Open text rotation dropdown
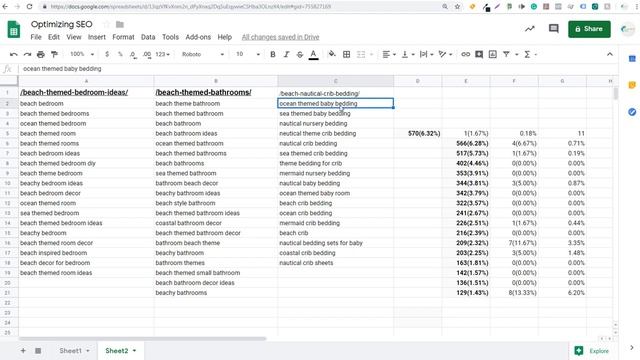This screenshot has width=640, height=360. click(445, 54)
